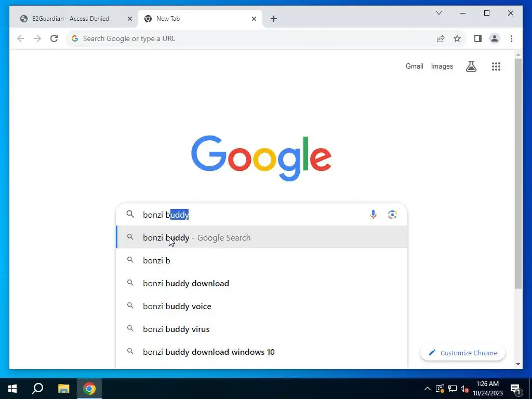This screenshot has height=399, width=532.
Task: Click the Chrome taskbar icon
Action: [89, 389]
